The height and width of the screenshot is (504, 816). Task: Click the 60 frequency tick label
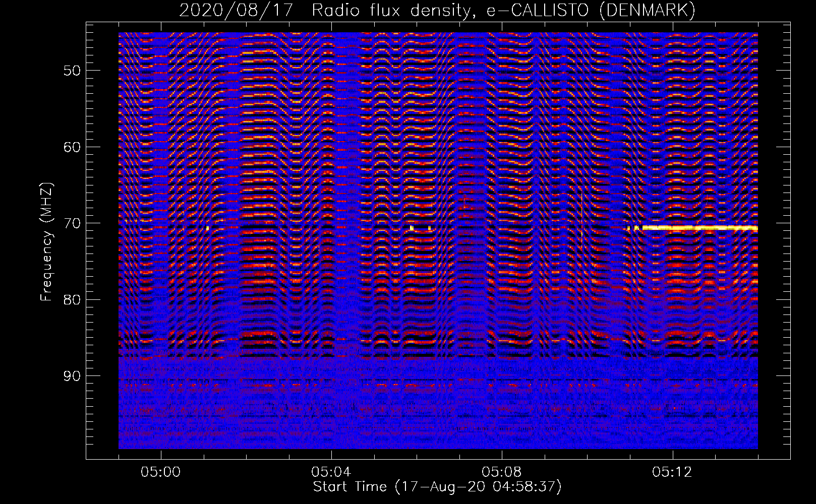[x=72, y=147]
